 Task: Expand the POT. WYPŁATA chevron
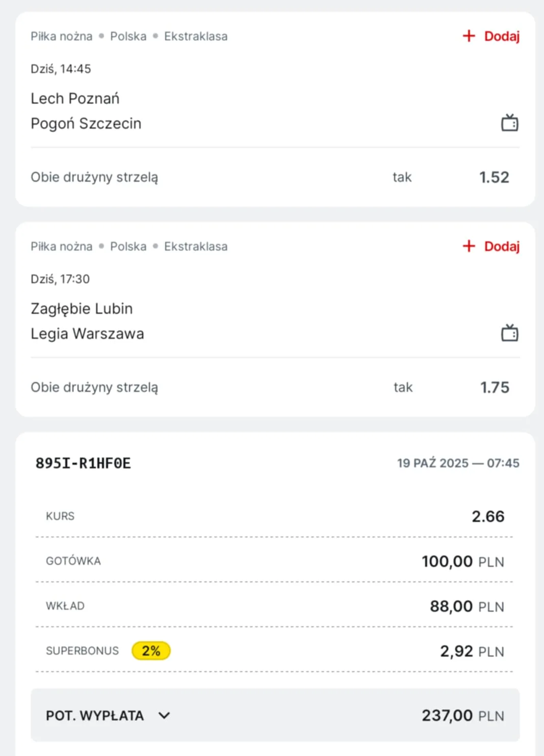164,715
